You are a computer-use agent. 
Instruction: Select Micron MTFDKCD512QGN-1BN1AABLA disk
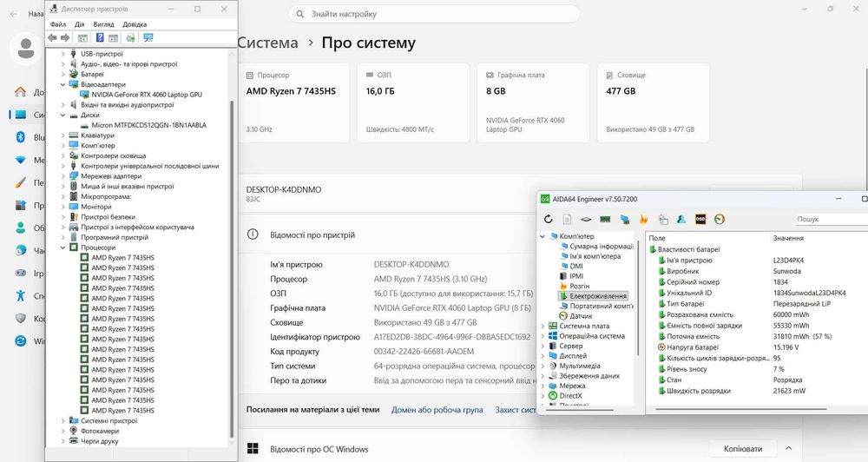149,125
